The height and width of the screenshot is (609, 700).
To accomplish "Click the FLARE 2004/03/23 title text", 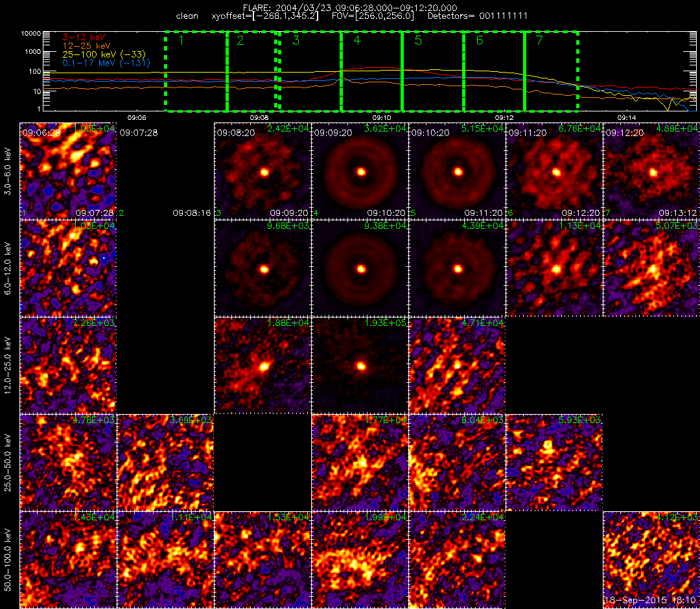I will tap(350, 8).
